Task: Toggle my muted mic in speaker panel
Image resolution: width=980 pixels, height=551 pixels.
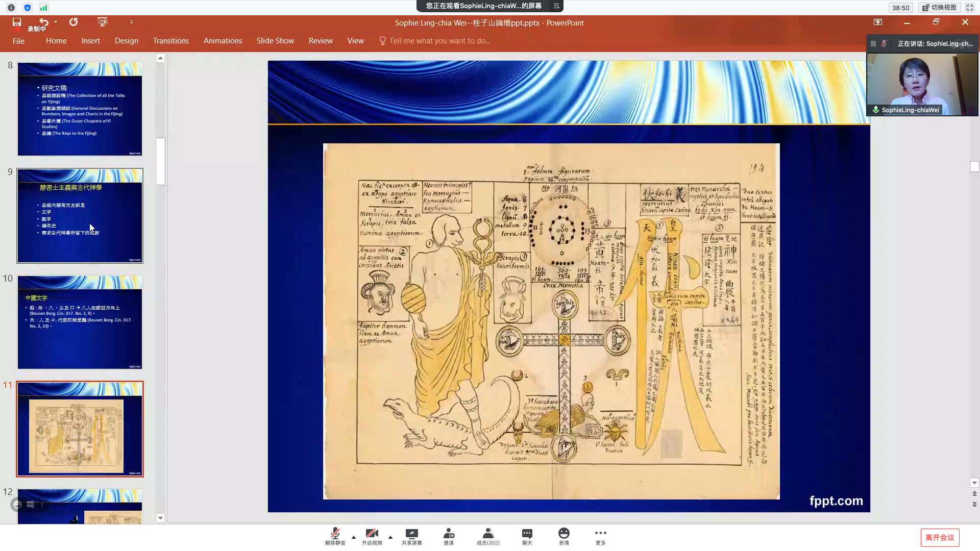Action: point(884,44)
